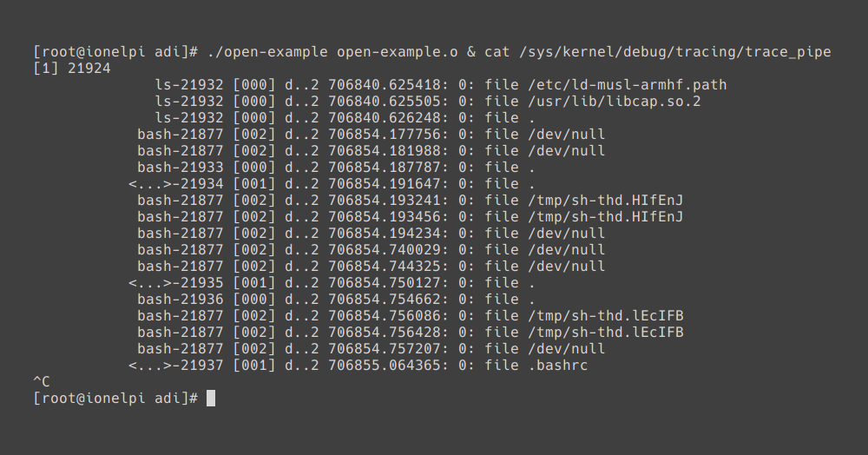The width and height of the screenshot is (868, 455).
Task: Click the process name ls-21932 on first line
Action: [189, 85]
